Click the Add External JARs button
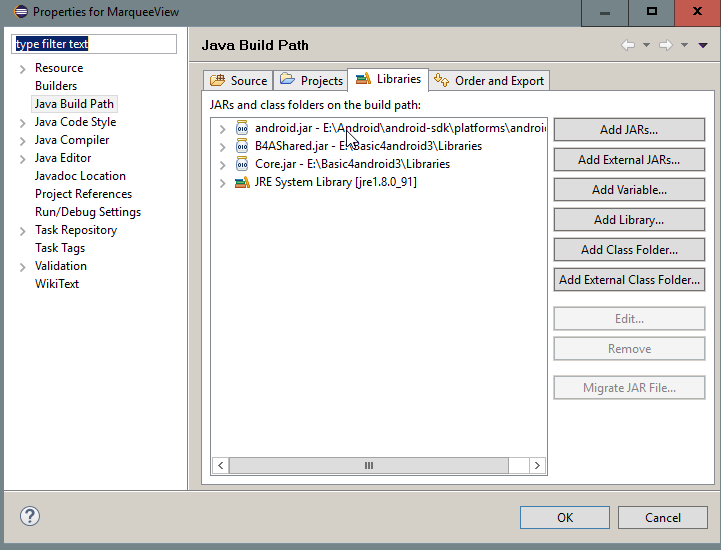The image size is (721, 550). point(629,160)
